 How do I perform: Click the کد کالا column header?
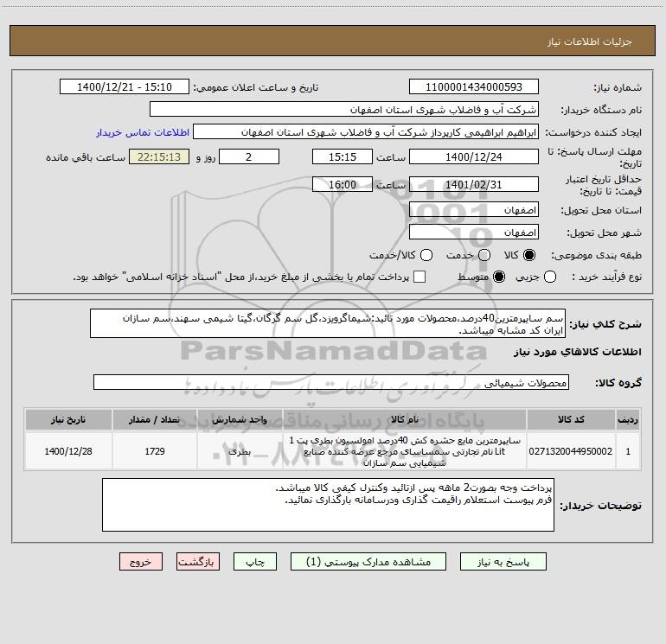571,419
